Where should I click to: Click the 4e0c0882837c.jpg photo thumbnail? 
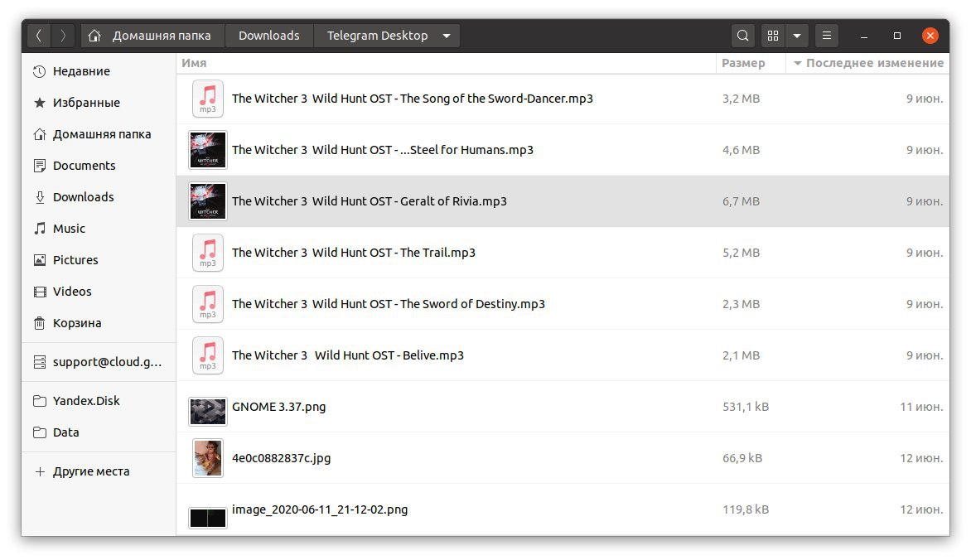207,458
